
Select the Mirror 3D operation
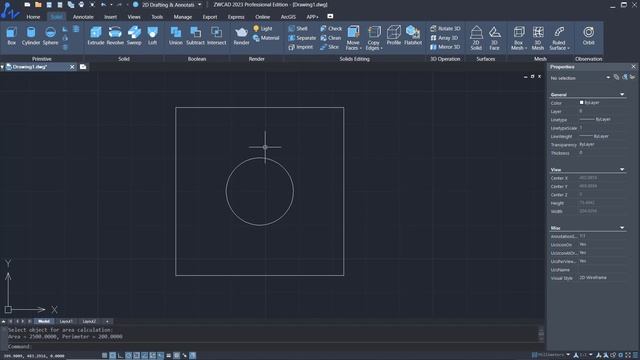tap(445, 47)
